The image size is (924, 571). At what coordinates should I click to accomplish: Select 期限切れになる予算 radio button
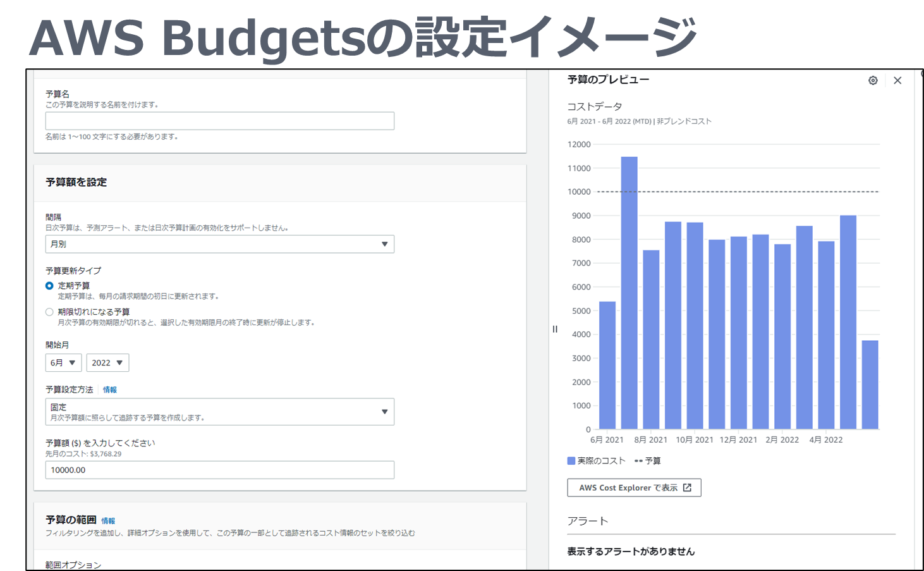49,312
